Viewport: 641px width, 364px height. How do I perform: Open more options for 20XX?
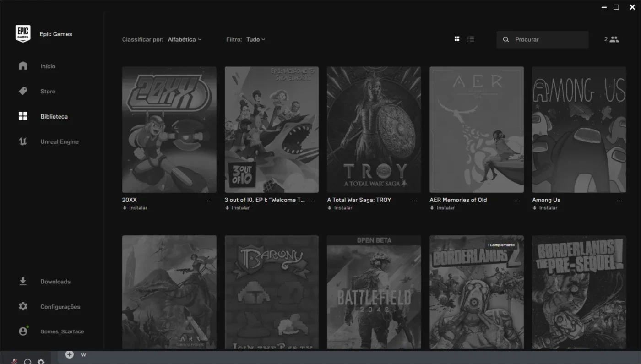point(210,201)
